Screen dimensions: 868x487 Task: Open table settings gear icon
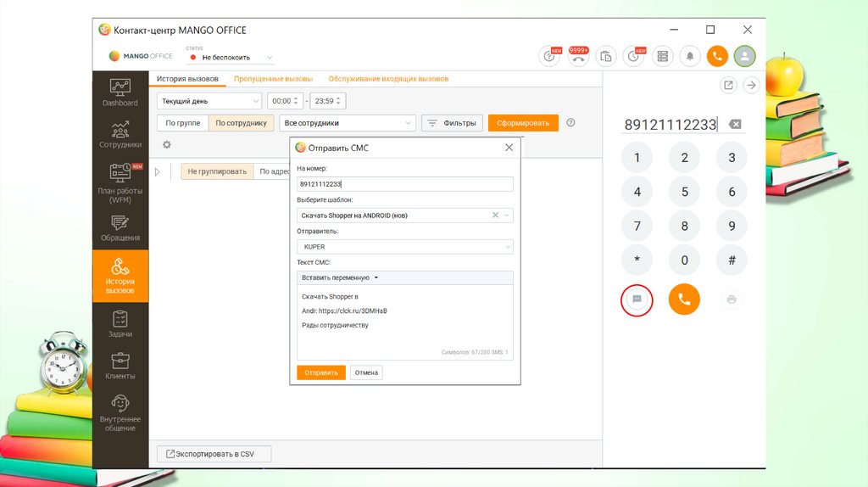coord(167,144)
